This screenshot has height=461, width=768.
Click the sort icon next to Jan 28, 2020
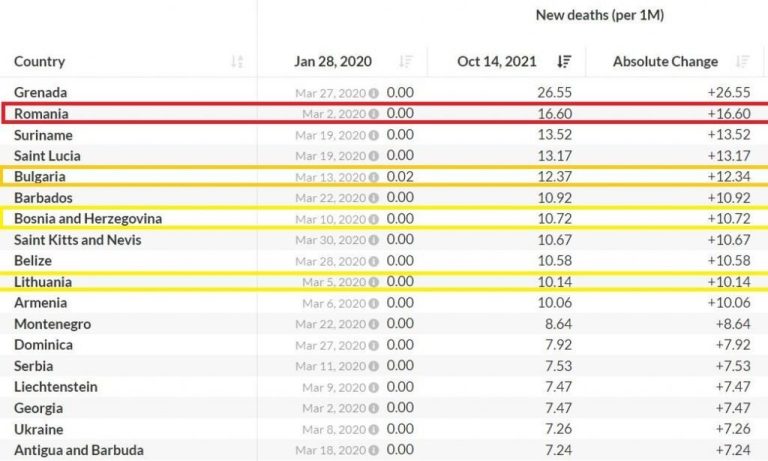click(x=405, y=62)
